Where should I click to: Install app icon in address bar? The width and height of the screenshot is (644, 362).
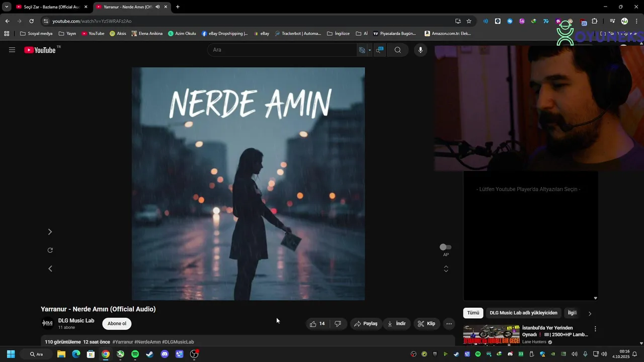pos(458,21)
